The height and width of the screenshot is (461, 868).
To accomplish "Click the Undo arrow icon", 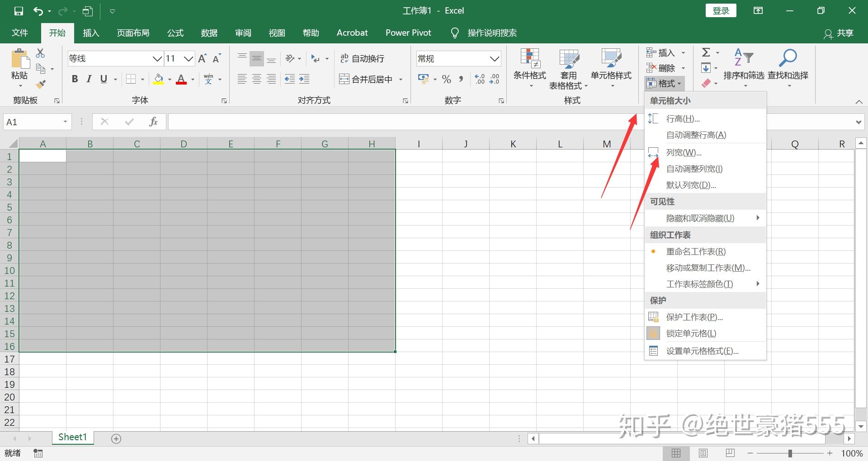I will 38,11.
